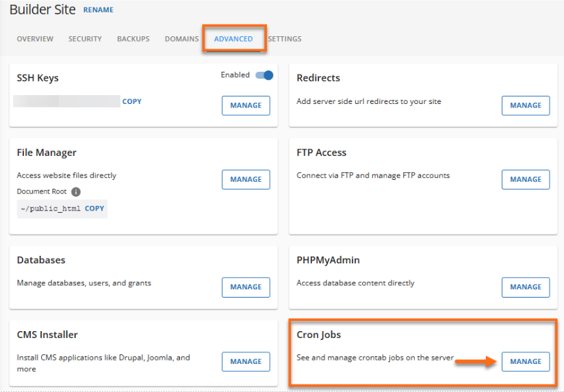
Task: Click Manage in the Databases card
Action: (x=246, y=287)
